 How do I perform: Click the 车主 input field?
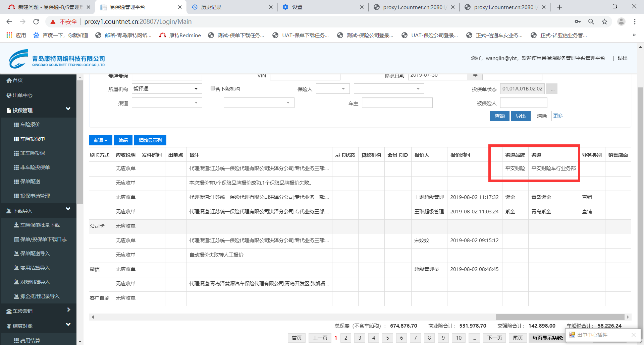(397, 103)
